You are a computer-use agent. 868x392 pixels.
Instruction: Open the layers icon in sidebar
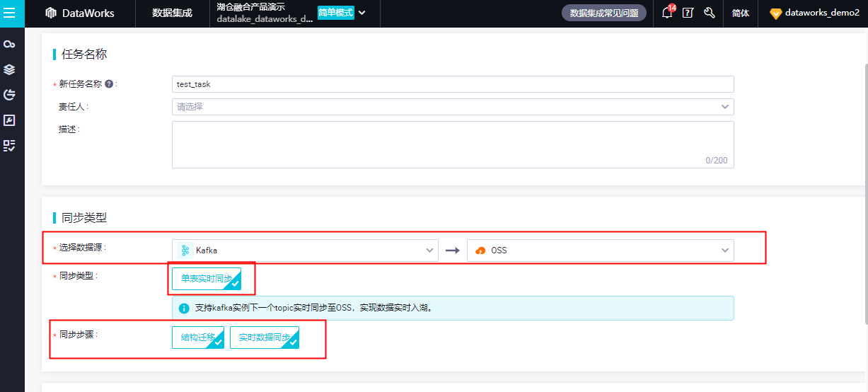[9, 69]
